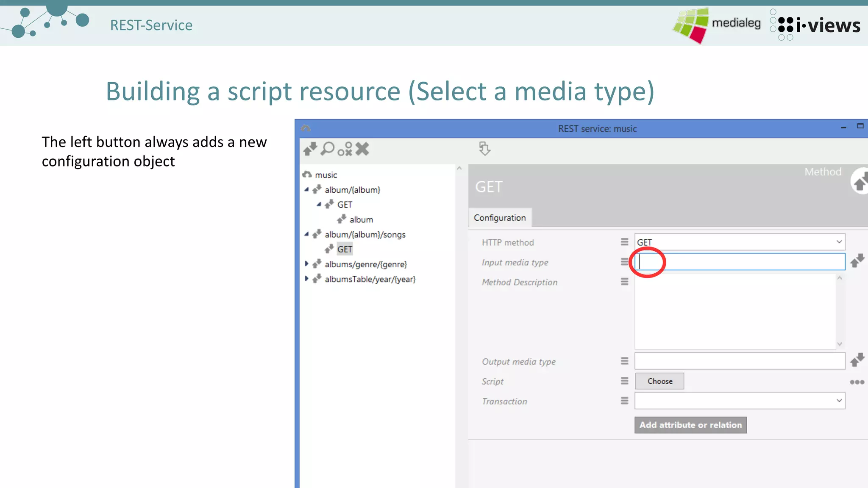Select highlighted GET under album/{album}/songs

click(x=345, y=249)
